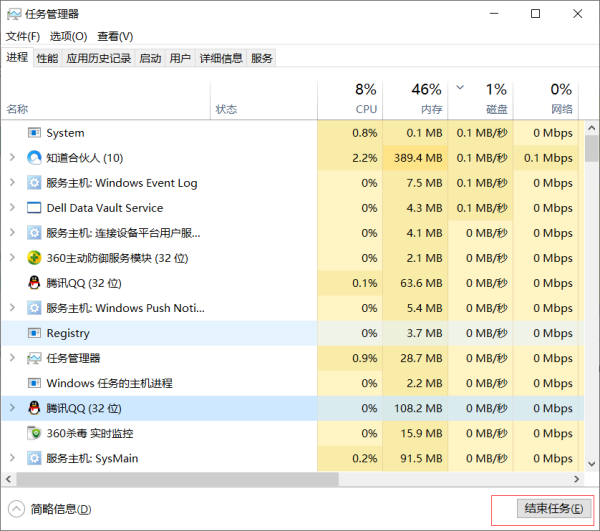
Task: Click the Windows Event Log service gear icon
Action: pyautogui.click(x=34, y=183)
